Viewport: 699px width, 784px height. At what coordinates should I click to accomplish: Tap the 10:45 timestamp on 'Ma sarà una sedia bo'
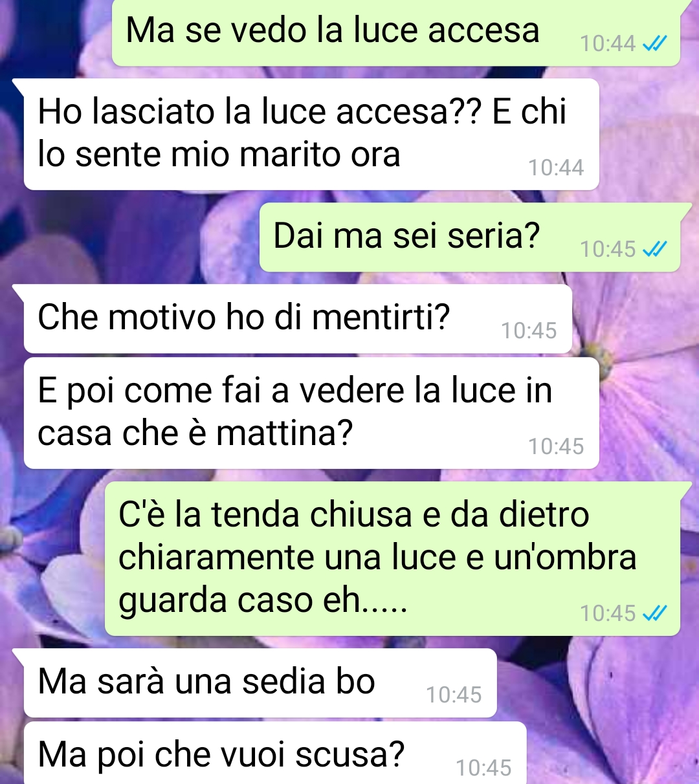coord(454,695)
